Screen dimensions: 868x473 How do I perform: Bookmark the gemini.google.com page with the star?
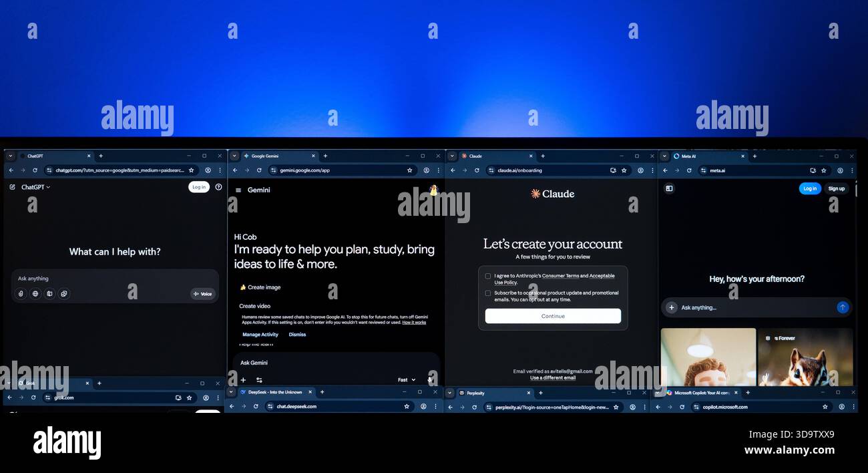pos(409,170)
